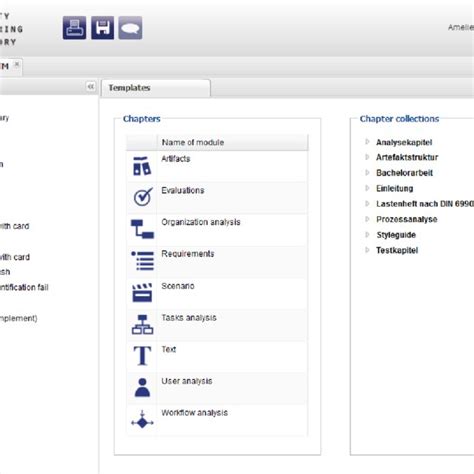474x474 pixels.
Task: Click the Requirements list icon
Action: pyautogui.click(x=143, y=261)
